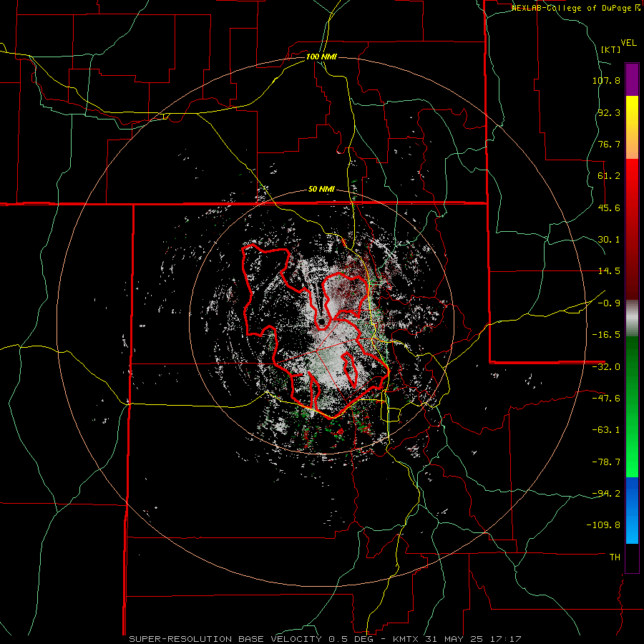Click the 76.7 legend value

coord(609,144)
